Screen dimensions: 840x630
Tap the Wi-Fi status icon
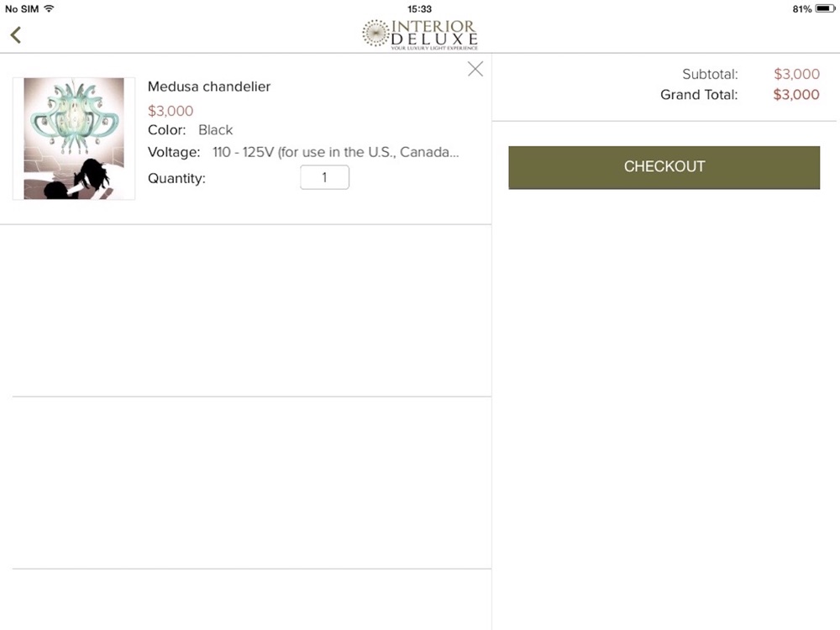[x=49, y=8]
